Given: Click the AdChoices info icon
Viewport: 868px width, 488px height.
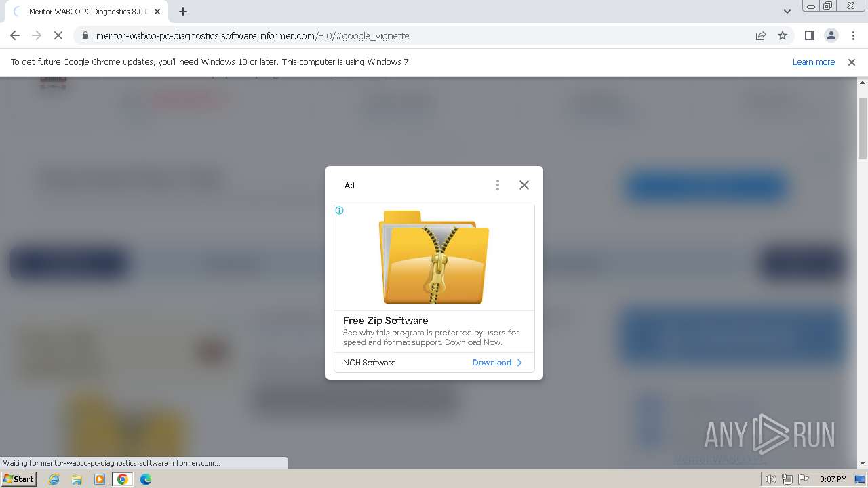Looking at the screenshot, I should coord(340,211).
